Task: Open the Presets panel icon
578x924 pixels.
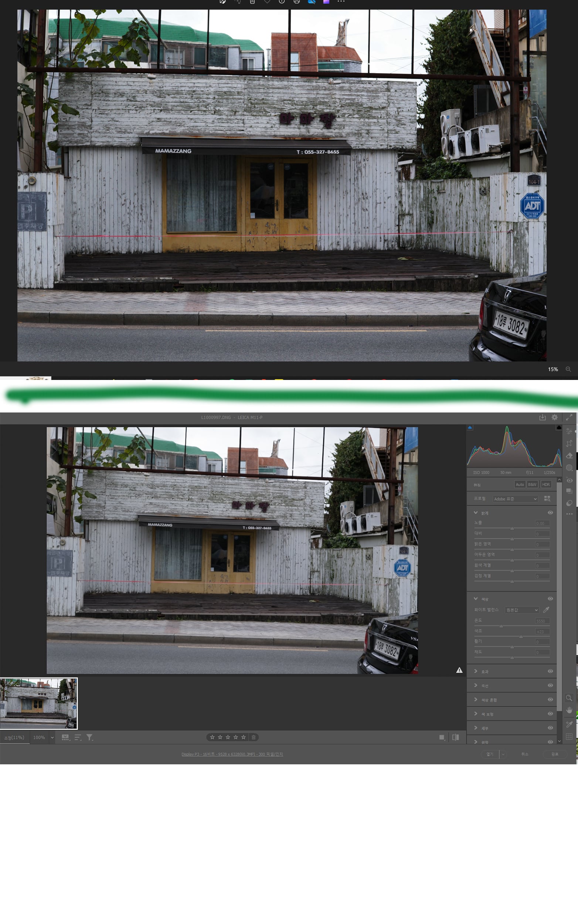Action: click(569, 503)
